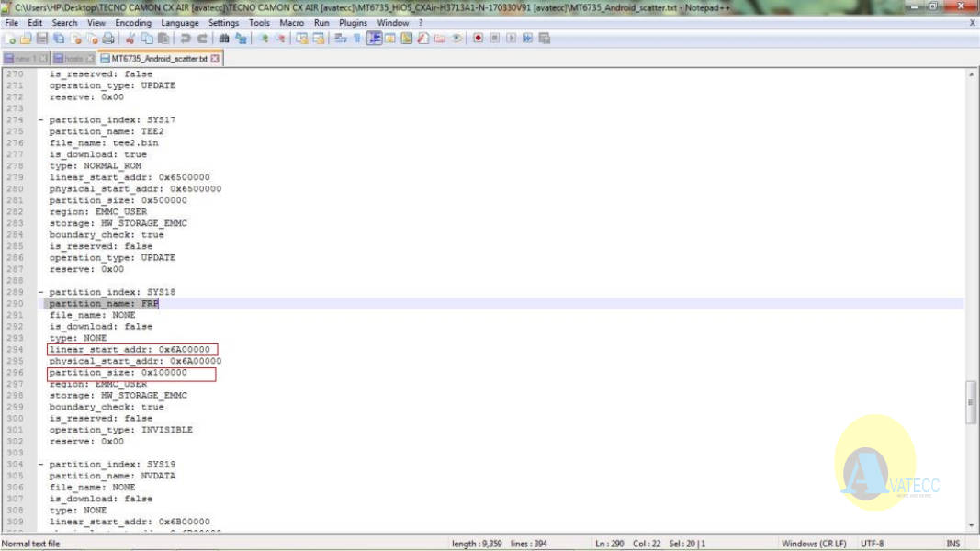Click the macro Playback icon
Viewport: 980px width, 551px height.
coord(512,39)
